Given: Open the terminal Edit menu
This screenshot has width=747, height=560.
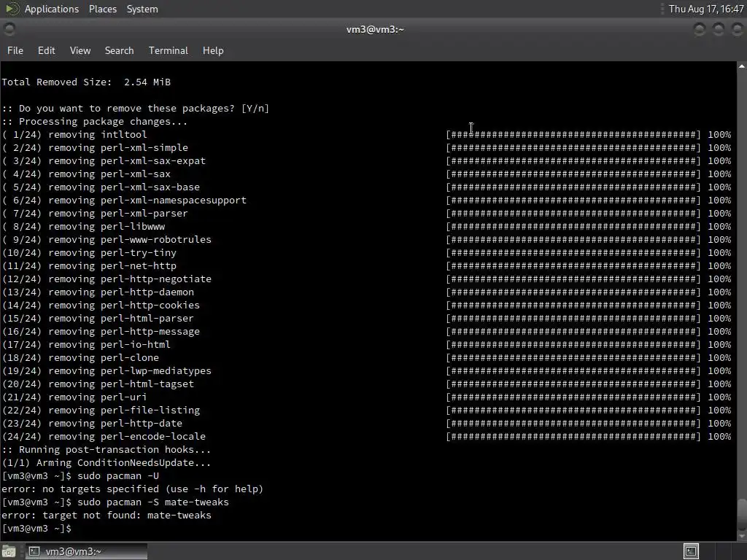Looking at the screenshot, I should [46, 50].
